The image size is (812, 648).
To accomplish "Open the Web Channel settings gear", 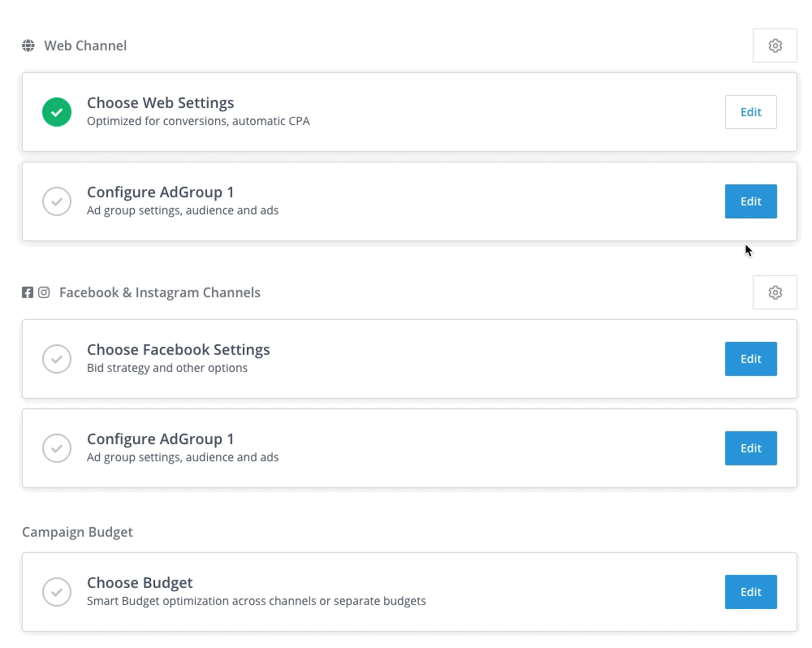I will click(775, 45).
